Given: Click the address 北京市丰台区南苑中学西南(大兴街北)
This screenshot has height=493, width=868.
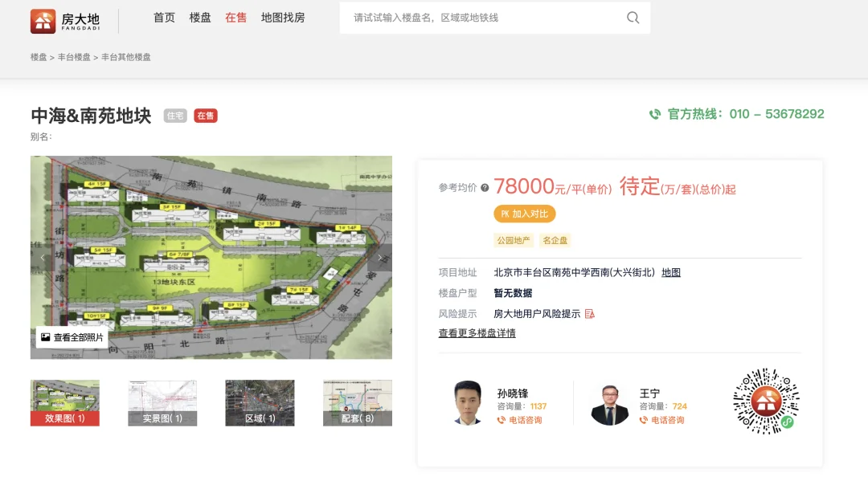Looking at the screenshot, I should click(x=574, y=272).
